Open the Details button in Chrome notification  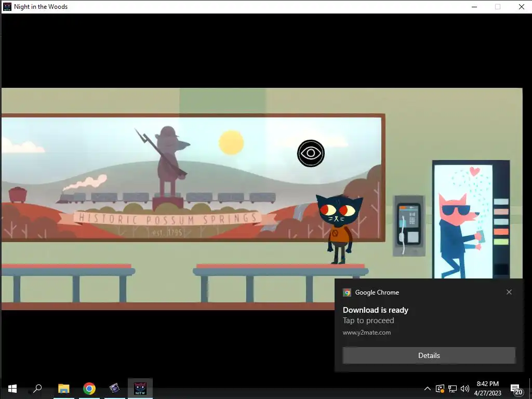(429, 355)
